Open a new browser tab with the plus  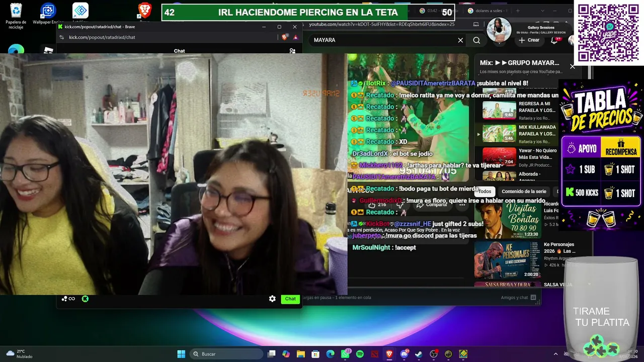coord(518,11)
